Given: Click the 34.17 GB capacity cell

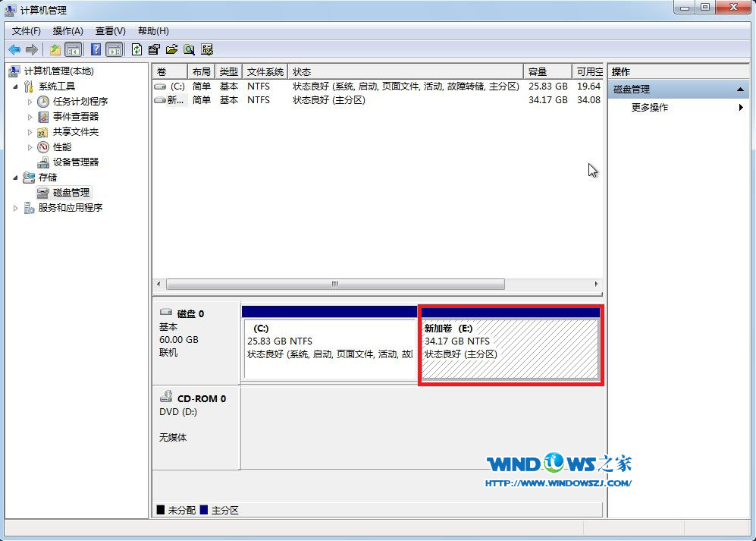Looking at the screenshot, I should (547, 100).
